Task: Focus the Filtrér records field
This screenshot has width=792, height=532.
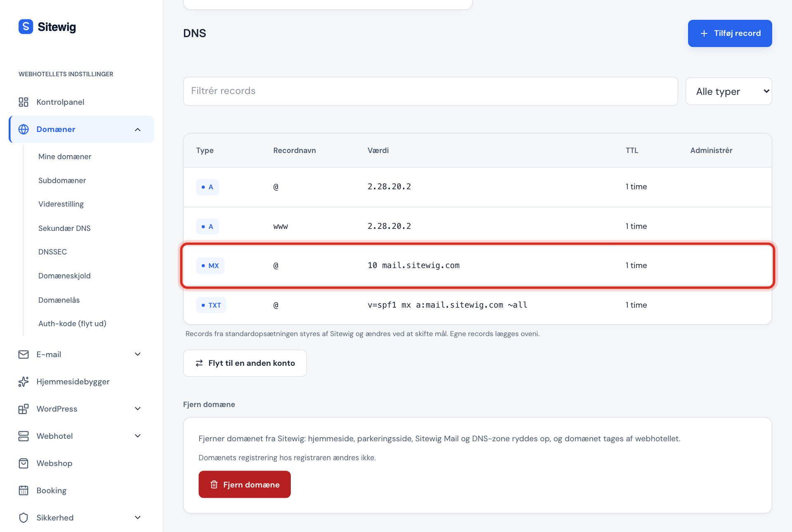Action: [430, 91]
